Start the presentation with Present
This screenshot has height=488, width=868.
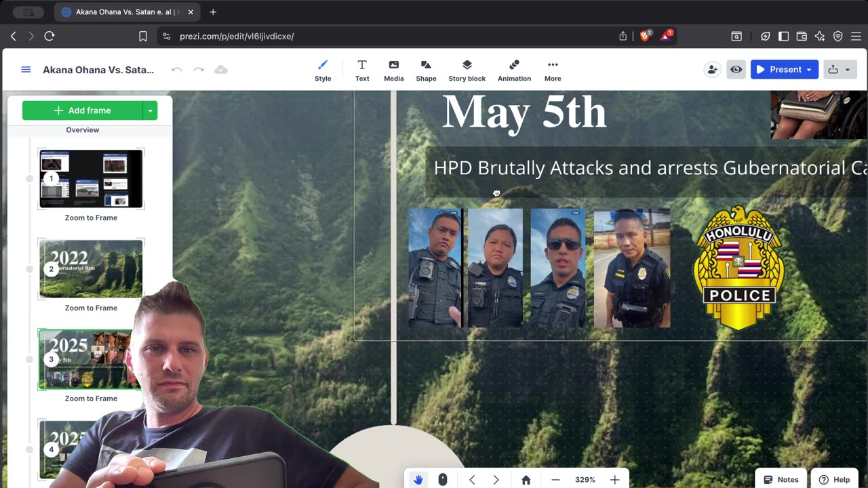tap(779, 69)
